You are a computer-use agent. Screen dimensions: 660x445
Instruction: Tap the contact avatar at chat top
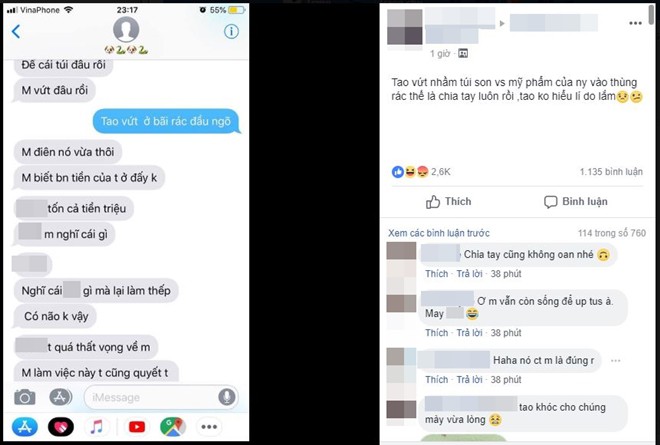click(x=126, y=29)
